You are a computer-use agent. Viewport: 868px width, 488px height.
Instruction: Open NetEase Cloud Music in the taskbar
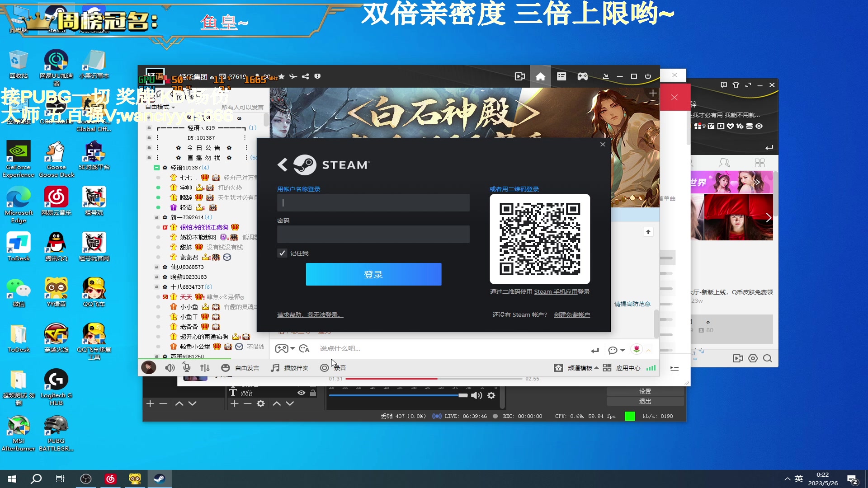click(110, 479)
